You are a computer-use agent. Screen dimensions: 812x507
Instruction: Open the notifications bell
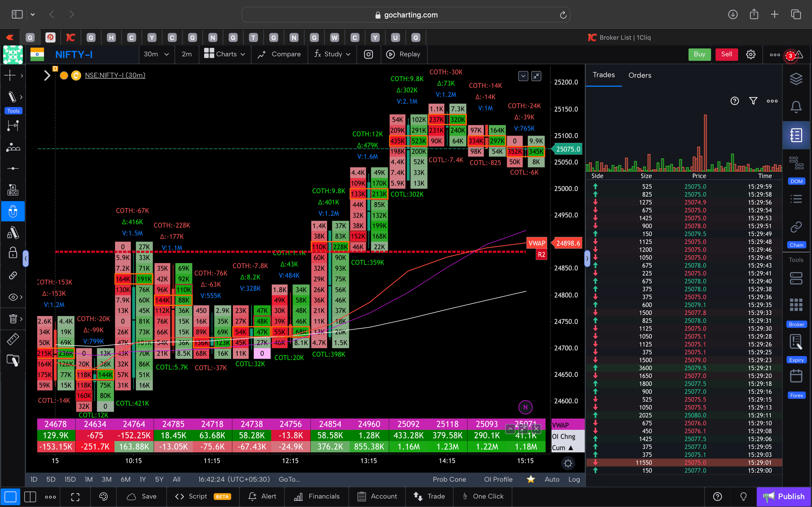797,107
